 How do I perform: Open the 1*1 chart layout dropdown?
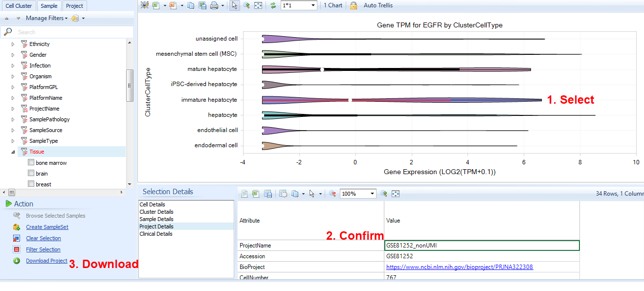tap(313, 5)
